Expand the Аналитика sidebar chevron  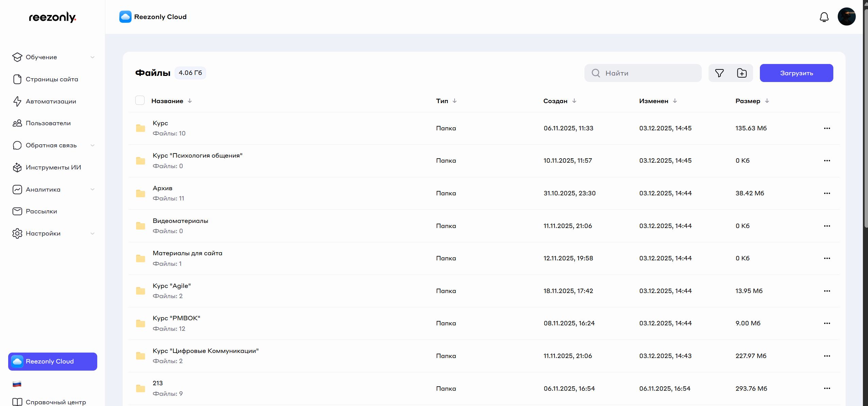(x=92, y=190)
